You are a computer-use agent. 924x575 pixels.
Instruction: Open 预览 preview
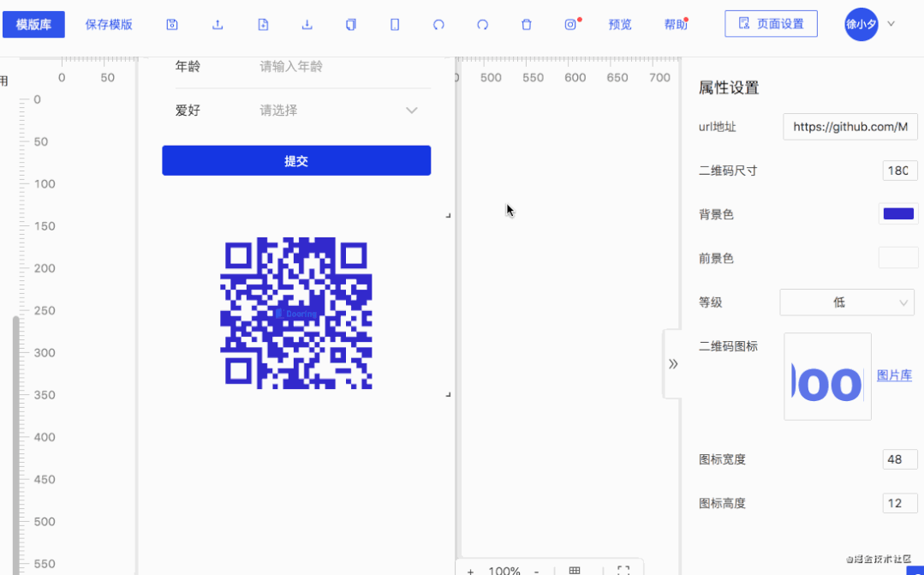(x=620, y=24)
